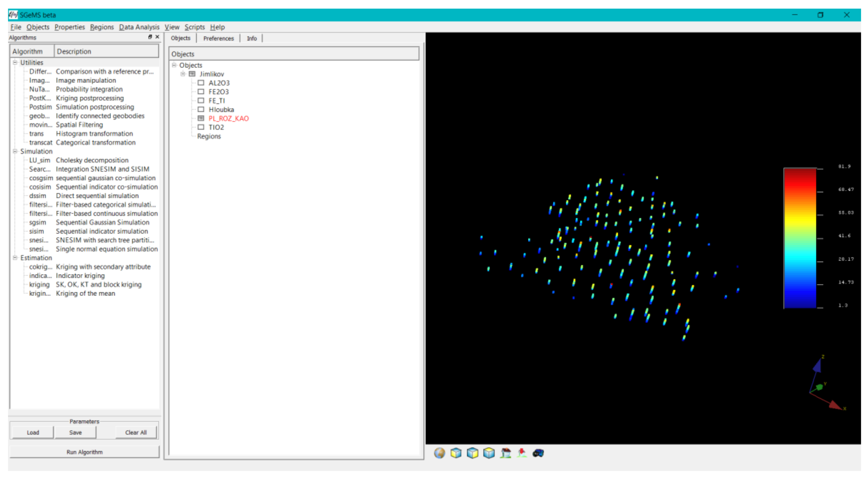
Task: Click the globe view-all icon
Action: pyautogui.click(x=439, y=453)
